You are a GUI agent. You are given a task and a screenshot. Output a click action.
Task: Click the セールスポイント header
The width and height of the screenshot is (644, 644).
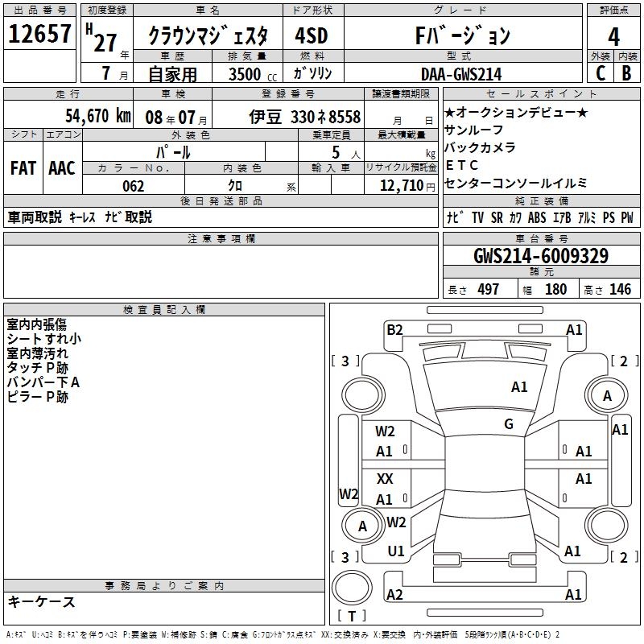541,93
